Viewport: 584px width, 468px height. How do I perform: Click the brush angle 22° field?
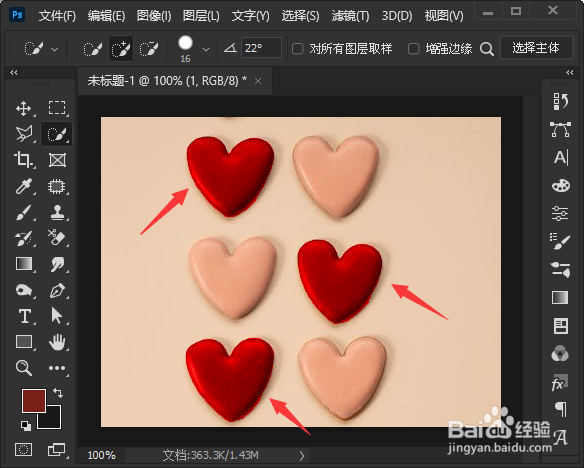click(x=261, y=48)
